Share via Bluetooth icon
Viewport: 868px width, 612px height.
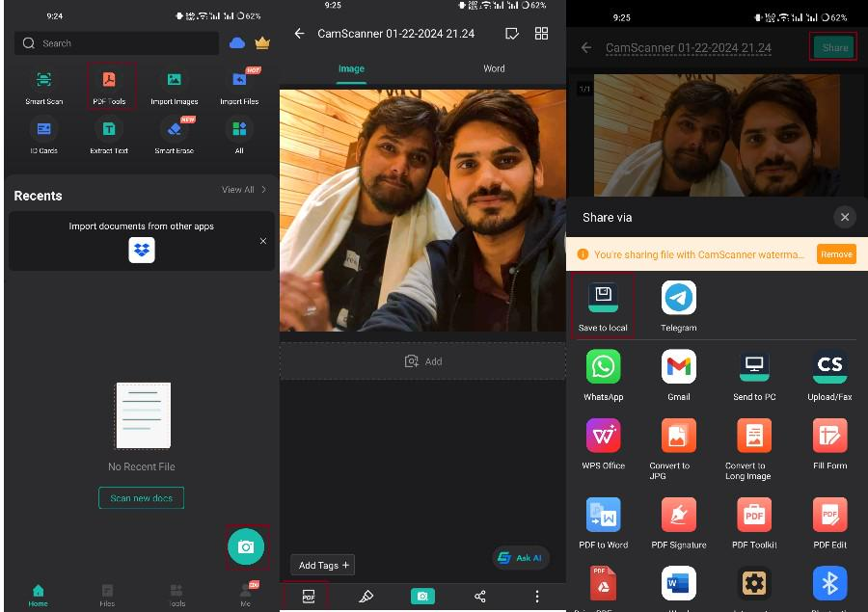tap(829, 583)
